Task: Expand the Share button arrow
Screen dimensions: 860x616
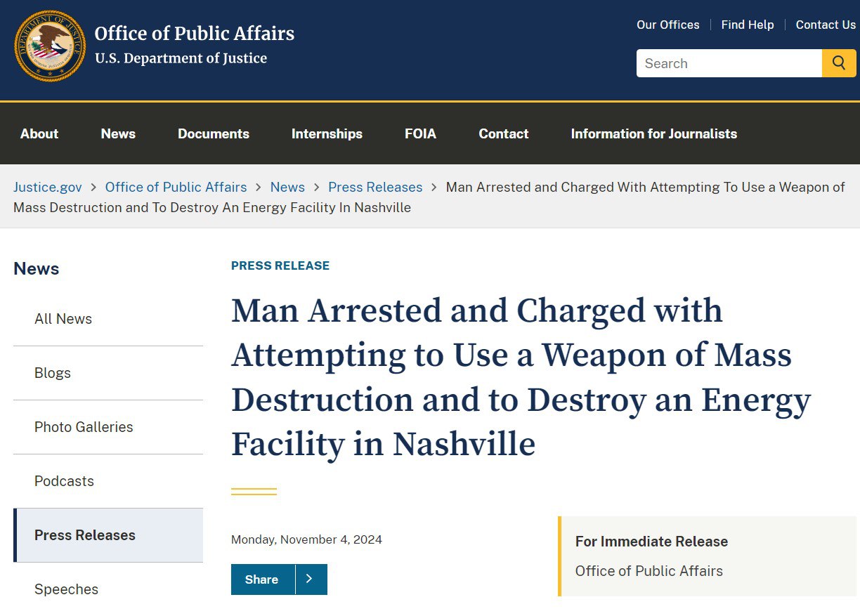Action: 311,579
